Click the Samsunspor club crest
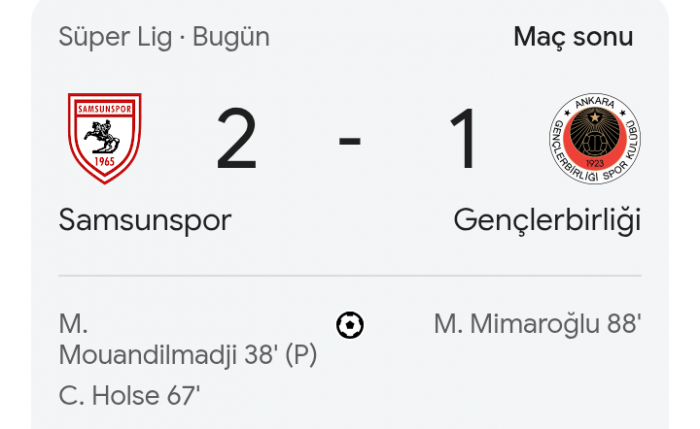The width and height of the screenshot is (700, 429). tap(104, 138)
